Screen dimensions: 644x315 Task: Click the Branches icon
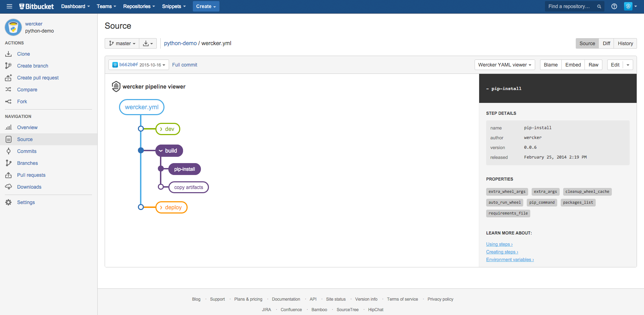[x=8, y=163]
